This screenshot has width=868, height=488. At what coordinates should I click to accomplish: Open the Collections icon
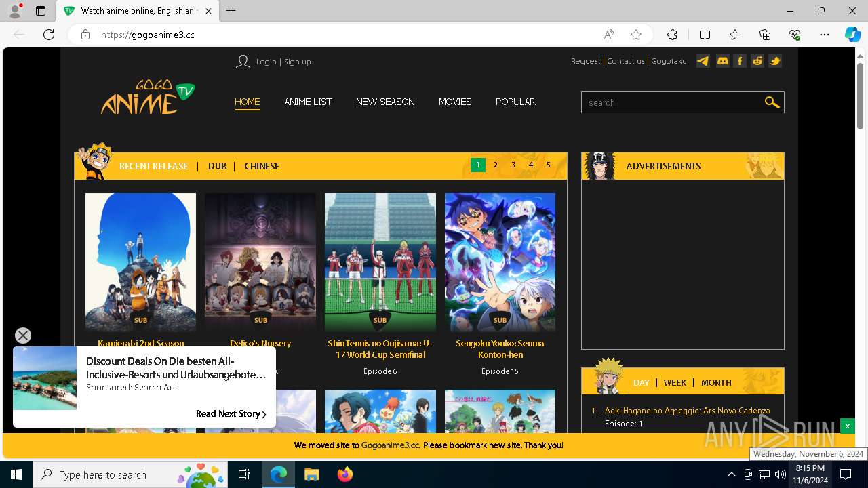click(x=765, y=35)
